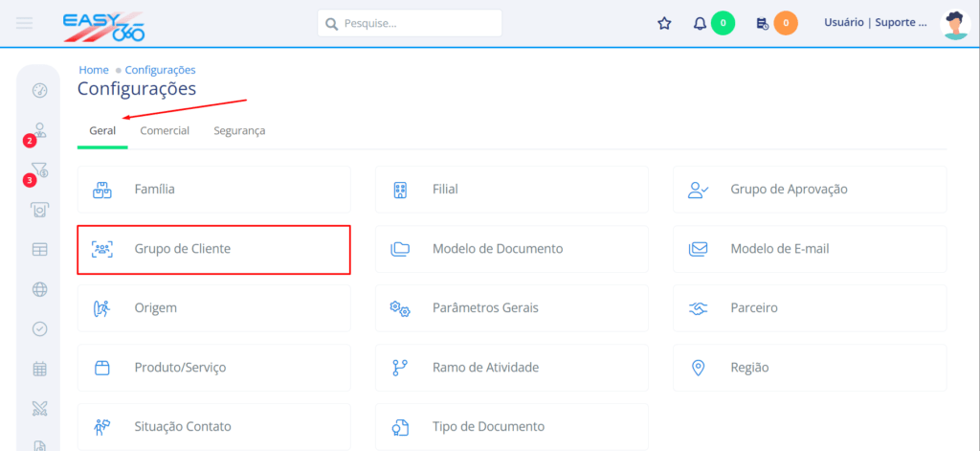Viewport: 980px width, 451px height.
Task: Go to the Home breadcrumb link
Action: tap(94, 70)
